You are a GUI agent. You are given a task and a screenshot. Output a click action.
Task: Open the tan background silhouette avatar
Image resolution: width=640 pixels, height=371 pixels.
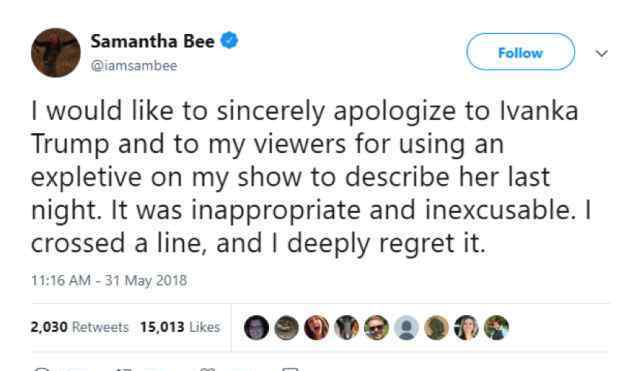click(436, 328)
